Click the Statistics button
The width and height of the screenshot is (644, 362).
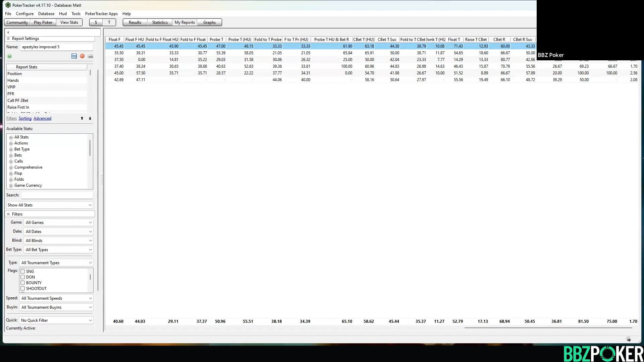160,22
